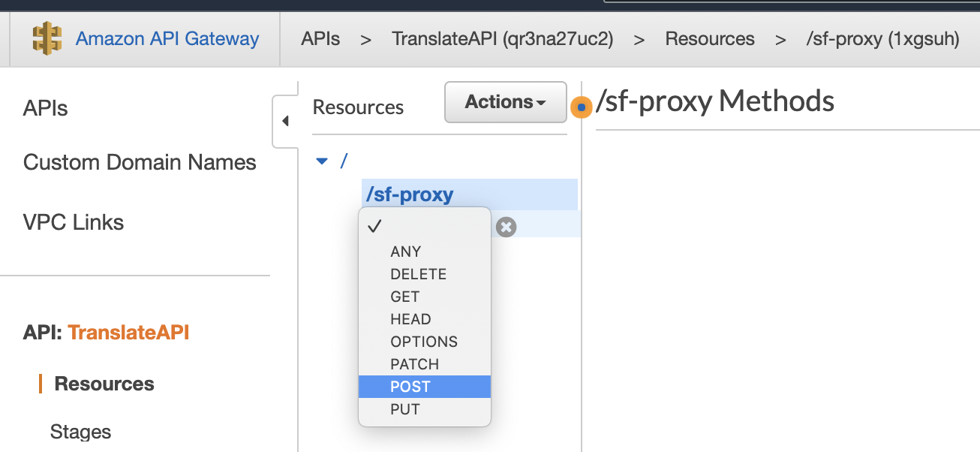Collapse the root / resource tree triangle

click(x=323, y=161)
